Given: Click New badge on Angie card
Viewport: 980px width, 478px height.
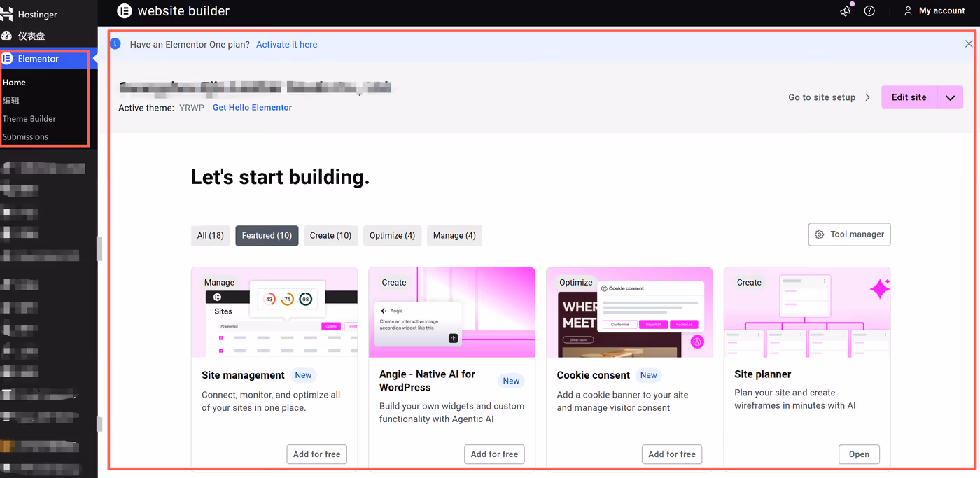Looking at the screenshot, I should click(x=511, y=381).
